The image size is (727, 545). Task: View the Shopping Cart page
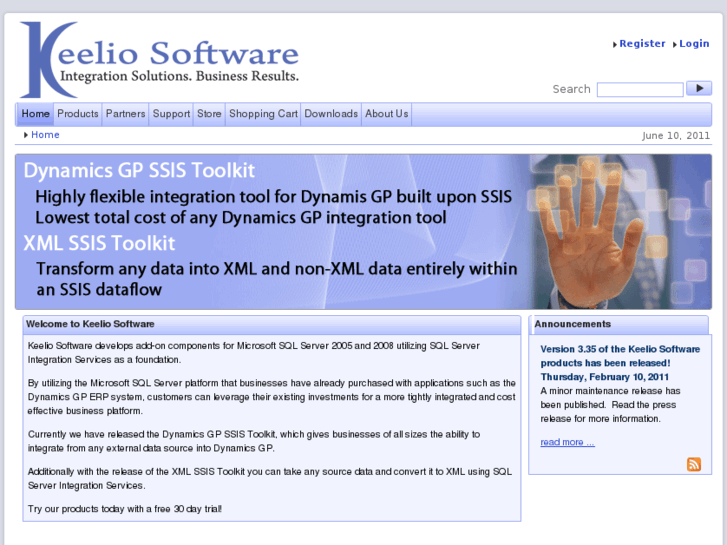[x=263, y=114]
